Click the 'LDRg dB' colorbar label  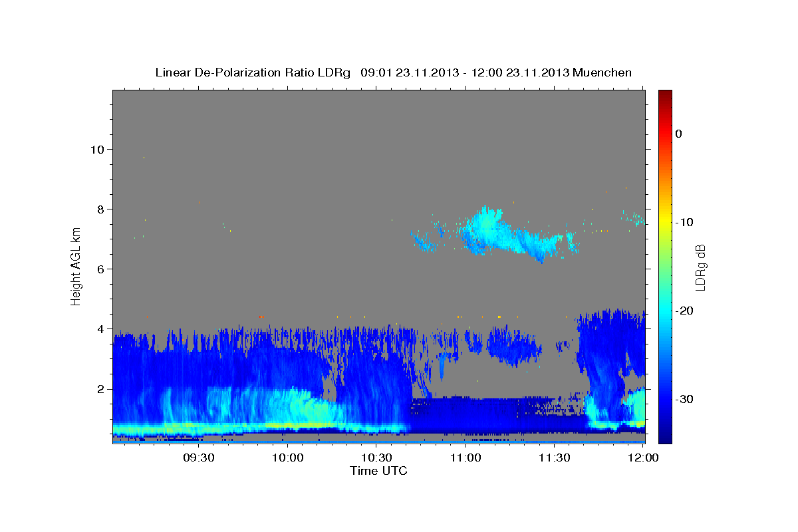[x=700, y=266]
